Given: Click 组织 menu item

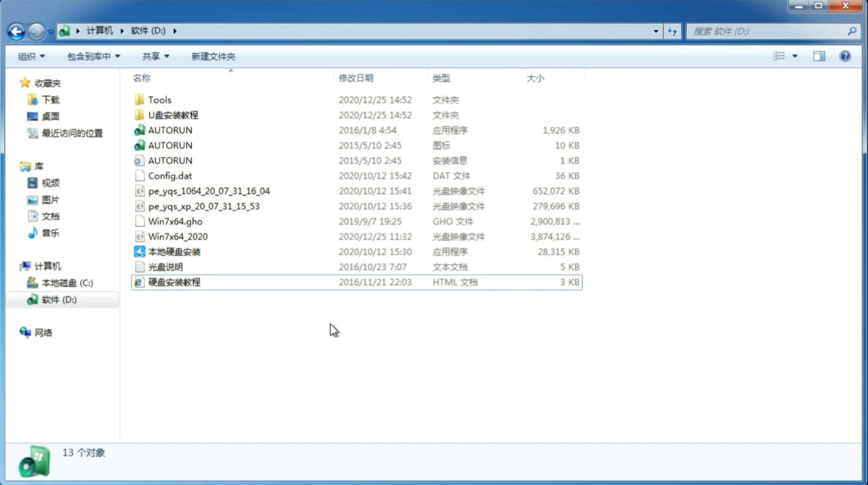Looking at the screenshot, I should tap(31, 55).
